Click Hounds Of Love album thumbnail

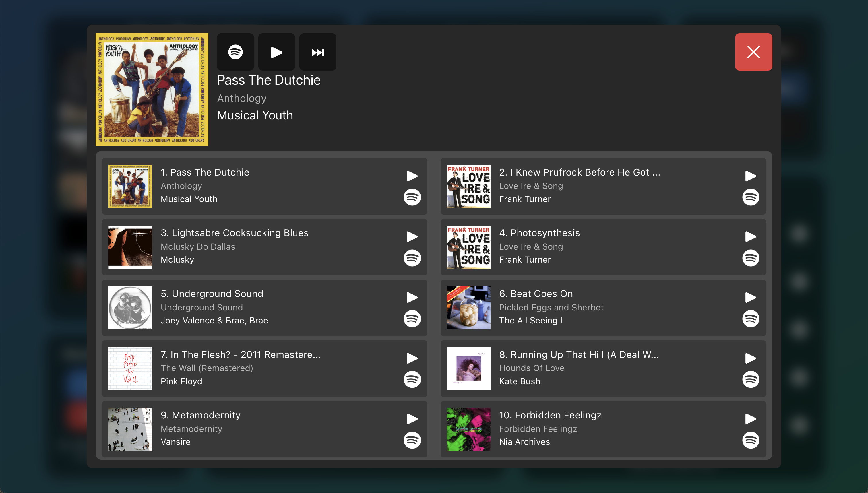(x=468, y=368)
